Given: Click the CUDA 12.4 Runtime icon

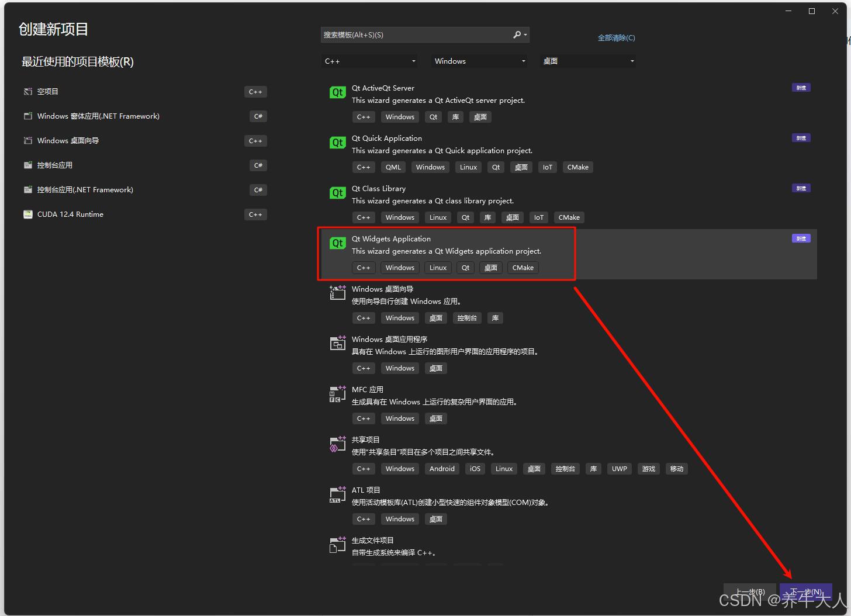Looking at the screenshot, I should [28, 214].
